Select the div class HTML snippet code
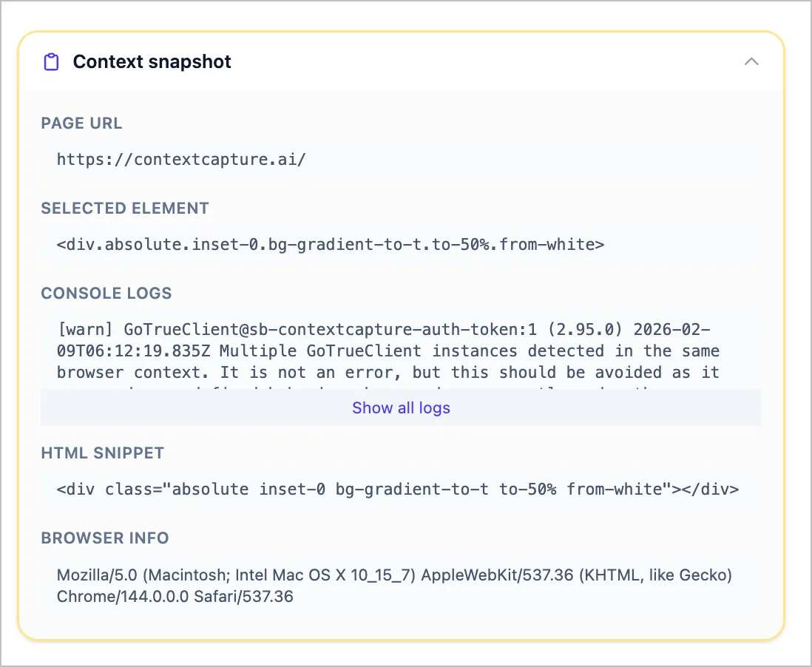Image resolution: width=812 pixels, height=667 pixels. tap(397, 489)
